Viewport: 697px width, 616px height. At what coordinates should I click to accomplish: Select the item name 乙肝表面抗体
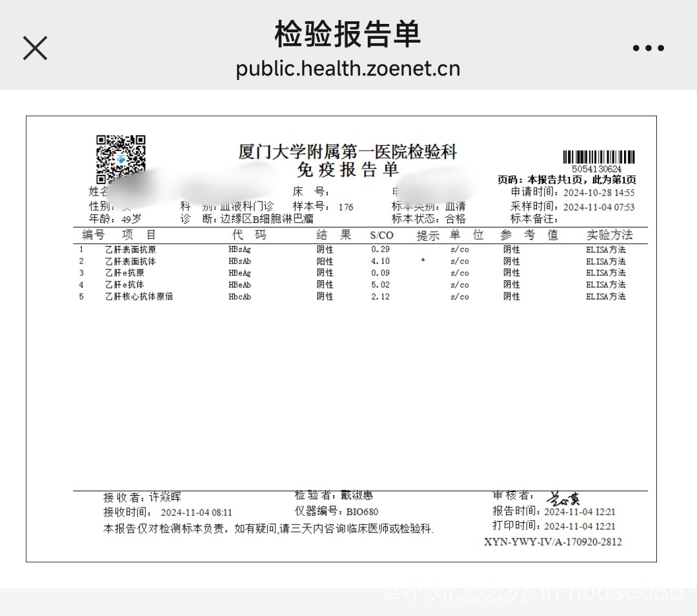tap(130, 262)
